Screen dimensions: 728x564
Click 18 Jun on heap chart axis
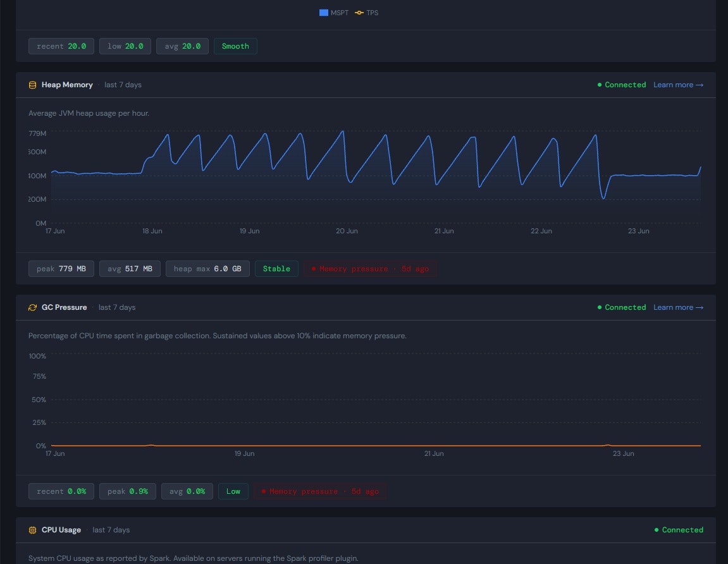tap(152, 231)
